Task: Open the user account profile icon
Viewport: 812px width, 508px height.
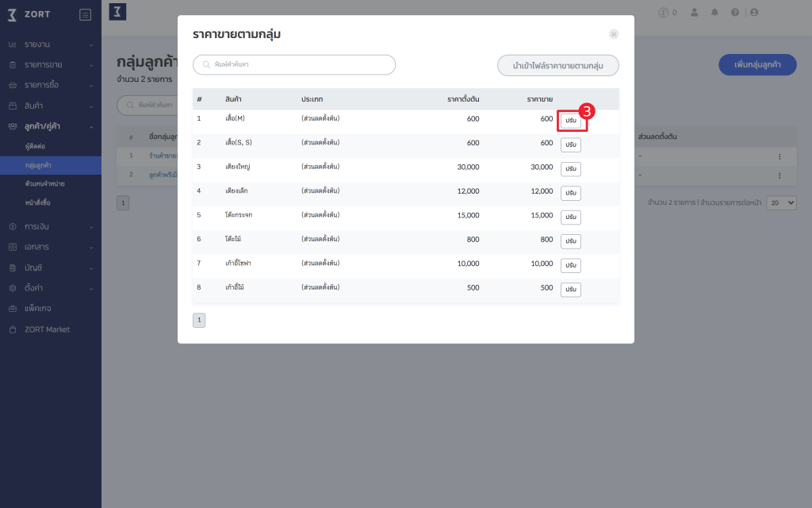Action: 754,13
